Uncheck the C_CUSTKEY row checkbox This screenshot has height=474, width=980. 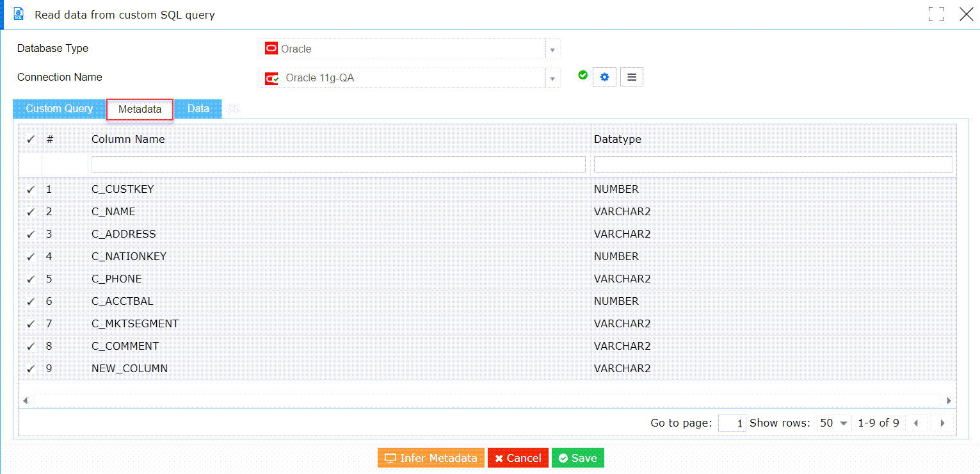pyautogui.click(x=30, y=189)
